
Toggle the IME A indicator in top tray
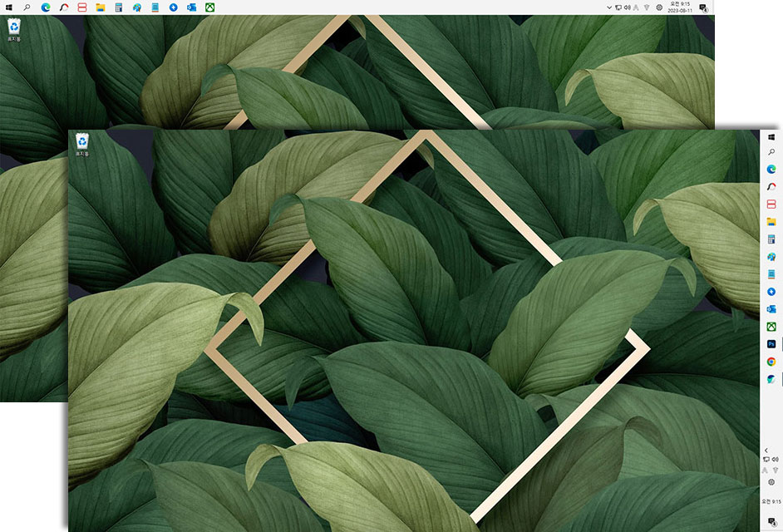click(x=636, y=7)
